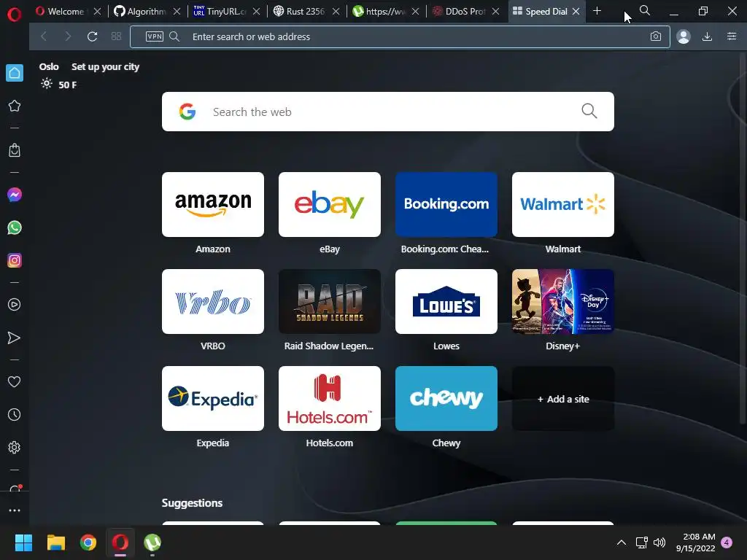Image resolution: width=747 pixels, height=560 pixels.
Task: Open File Explorer from the taskbar
Action: pyautogui.click(x=55, y=542)
